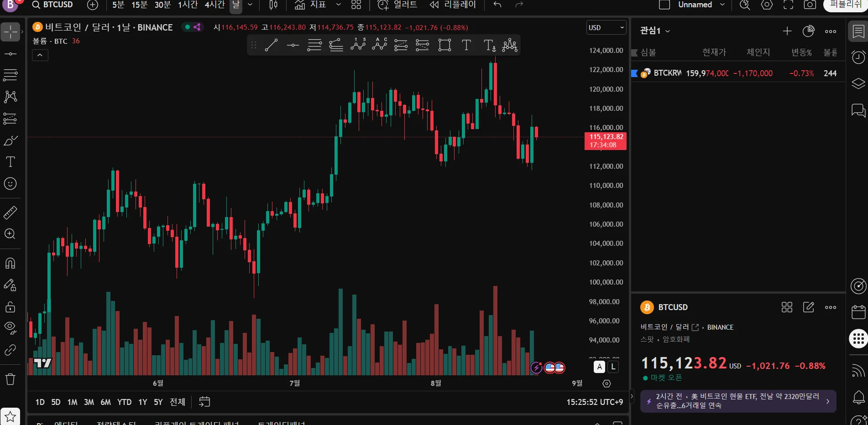
Task: Open the news feed icon in right sidebar
Action: pyautogui.click(x=858, y=371)
